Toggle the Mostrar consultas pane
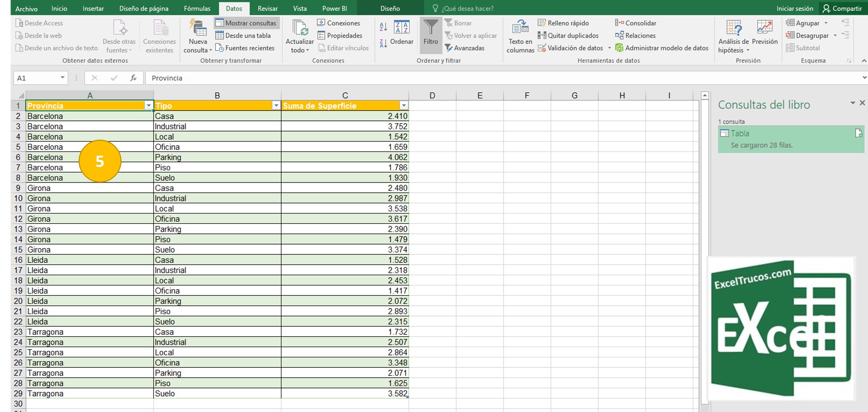 (246, 23)
